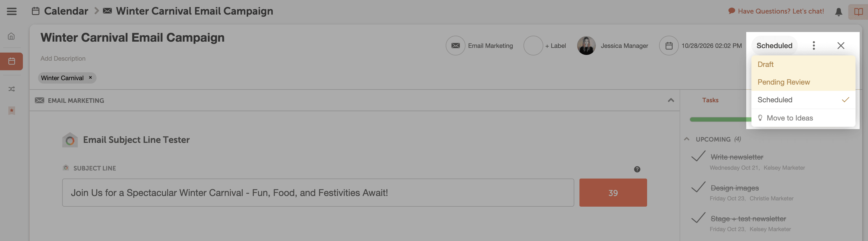Viewport: 868px width, 241px height.
Task: Click the Home sidebar icon
Action: [11, 36]
